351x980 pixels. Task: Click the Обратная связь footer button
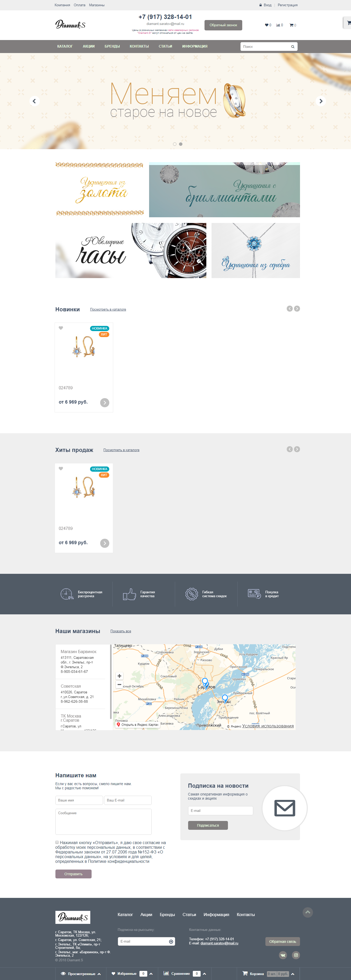(283, 942)
